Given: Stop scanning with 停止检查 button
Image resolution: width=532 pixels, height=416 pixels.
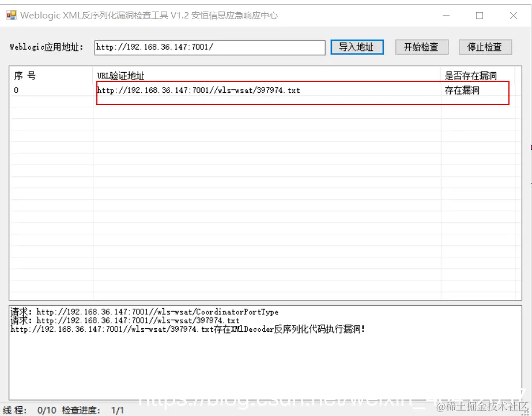Looking at the screenshot, I should 485,47.
